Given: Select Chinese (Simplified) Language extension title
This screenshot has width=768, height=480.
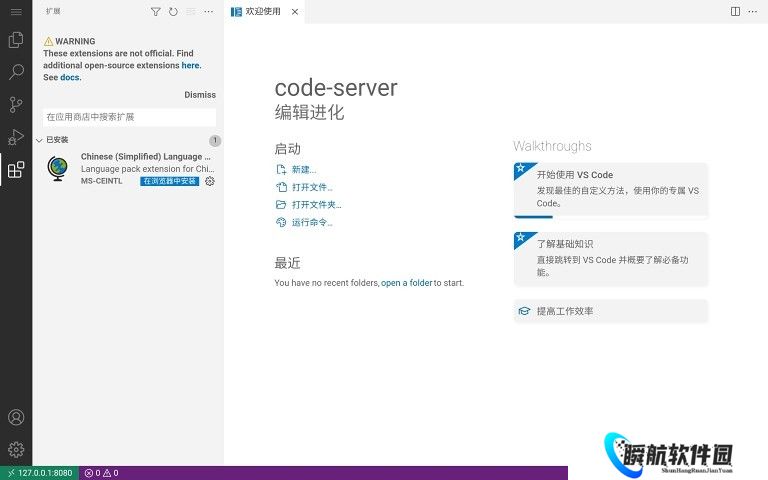Looking at the screenshot, I should pyautogui.click(x=145, y=157).
